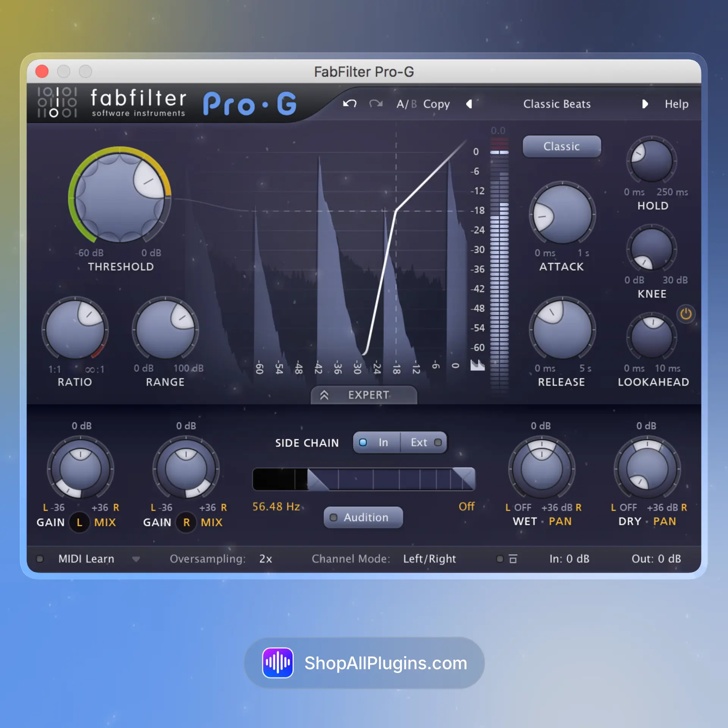Open the Classic Beats preset menu

click(557, 104)
